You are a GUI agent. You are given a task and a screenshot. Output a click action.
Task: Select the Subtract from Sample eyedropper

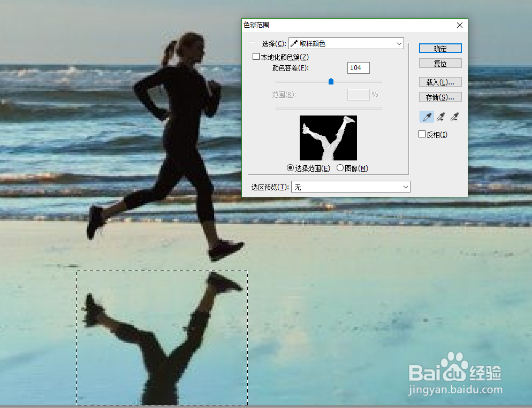pyautogui.click(x=454, y=117)
